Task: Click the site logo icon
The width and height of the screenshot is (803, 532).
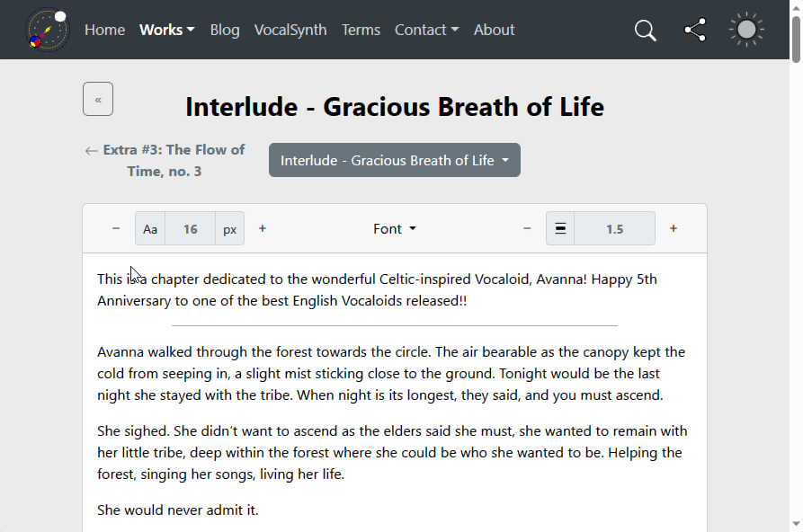Action: pyautogui.click(x=47, y=30)
